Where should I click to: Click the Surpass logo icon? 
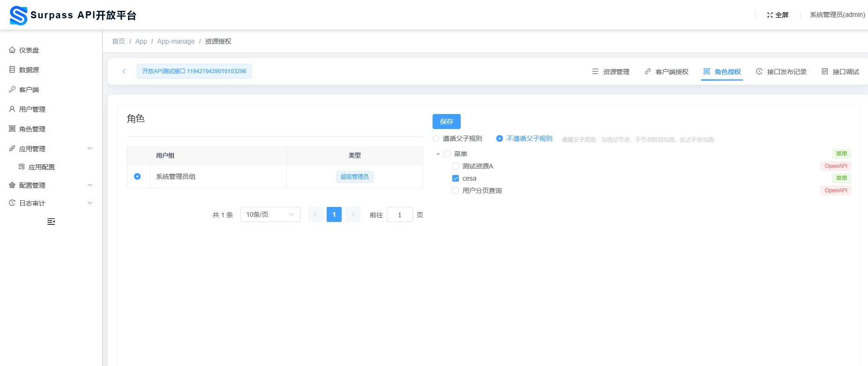(x=19, y=15)
